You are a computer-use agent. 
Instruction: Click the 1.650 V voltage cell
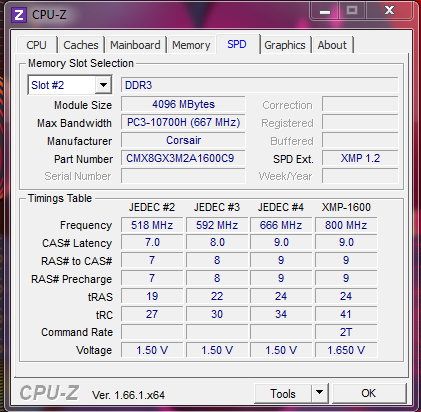(346, 350)
